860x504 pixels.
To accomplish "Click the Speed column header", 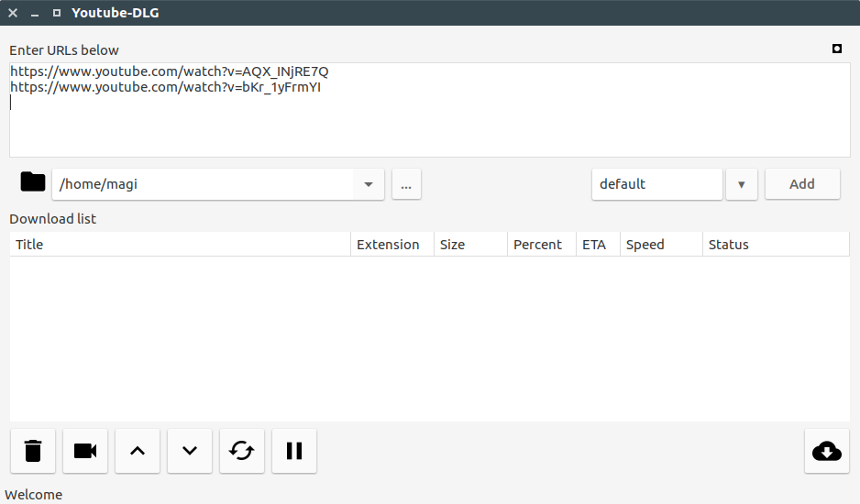I will tap(661, 245).
